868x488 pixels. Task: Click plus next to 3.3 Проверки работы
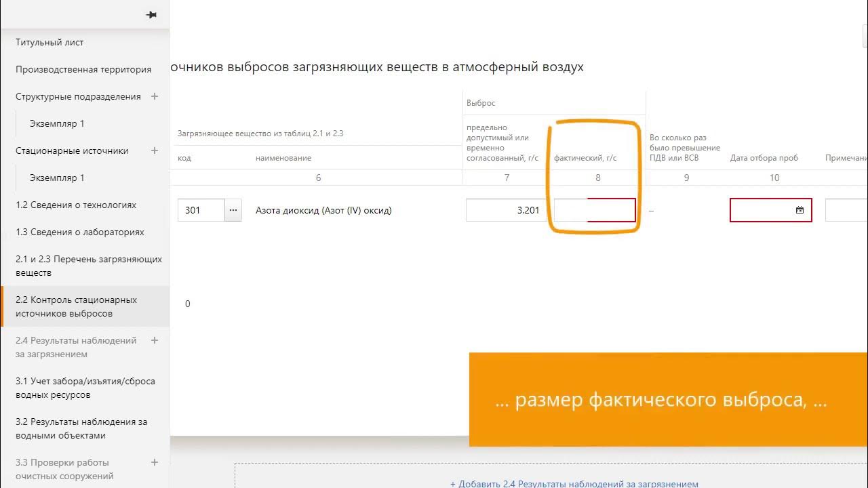coord(155,462)
